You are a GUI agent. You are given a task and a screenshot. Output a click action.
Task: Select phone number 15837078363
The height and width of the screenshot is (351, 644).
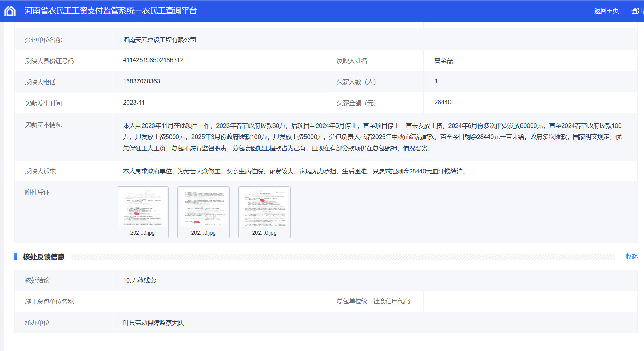142,81
